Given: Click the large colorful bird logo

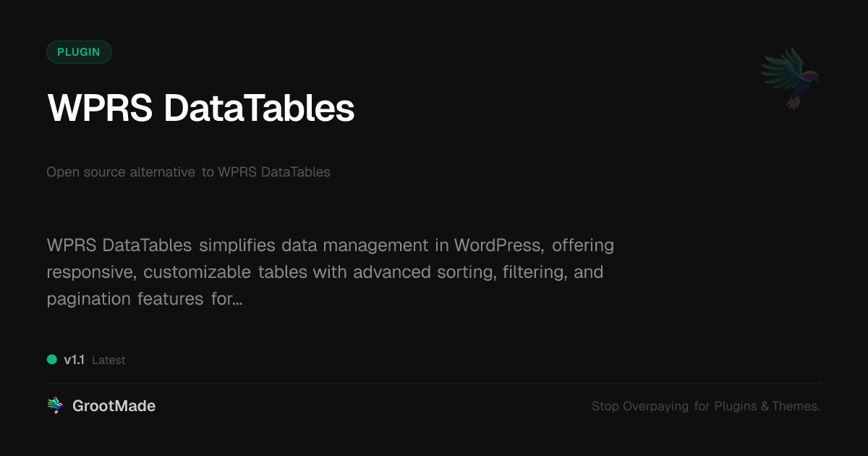Looking at the screenshot, I should point(790,77).
